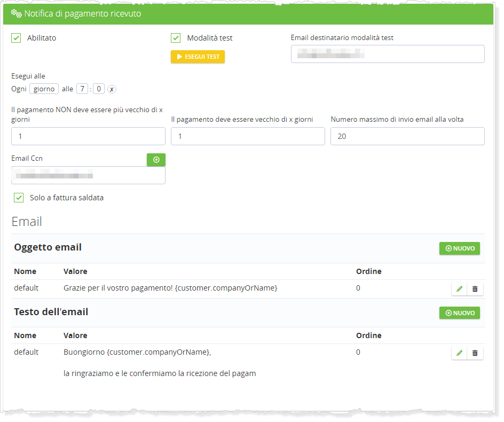
Task: Edit the default Oggetto email row
Action: pyautogui.click(x=459, y=289)
